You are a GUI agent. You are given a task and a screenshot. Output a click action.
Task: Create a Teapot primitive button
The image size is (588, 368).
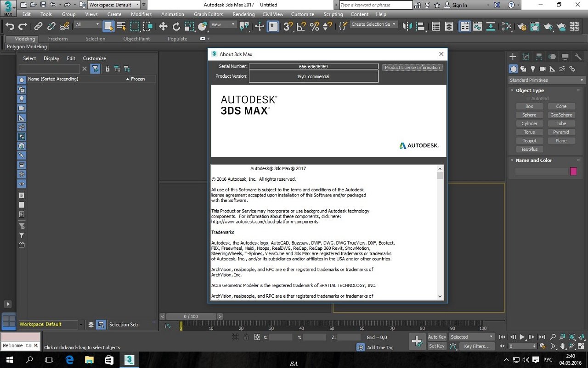point(529,141)
